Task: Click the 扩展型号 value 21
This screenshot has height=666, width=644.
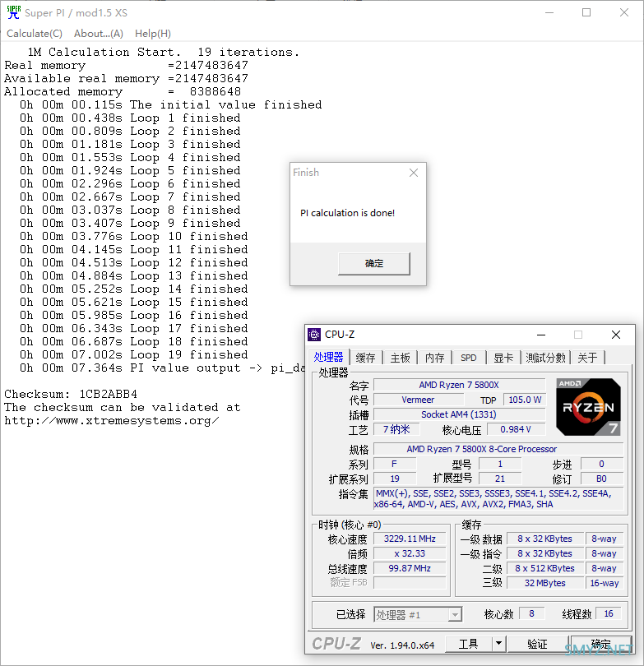Action: tap(500, 479)
